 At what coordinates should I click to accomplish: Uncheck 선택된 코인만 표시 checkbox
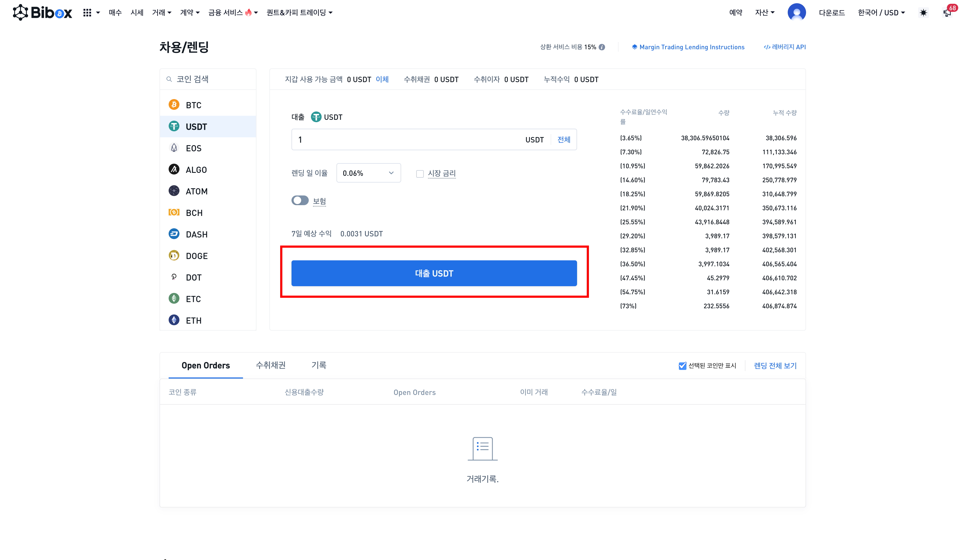[682, 366]
